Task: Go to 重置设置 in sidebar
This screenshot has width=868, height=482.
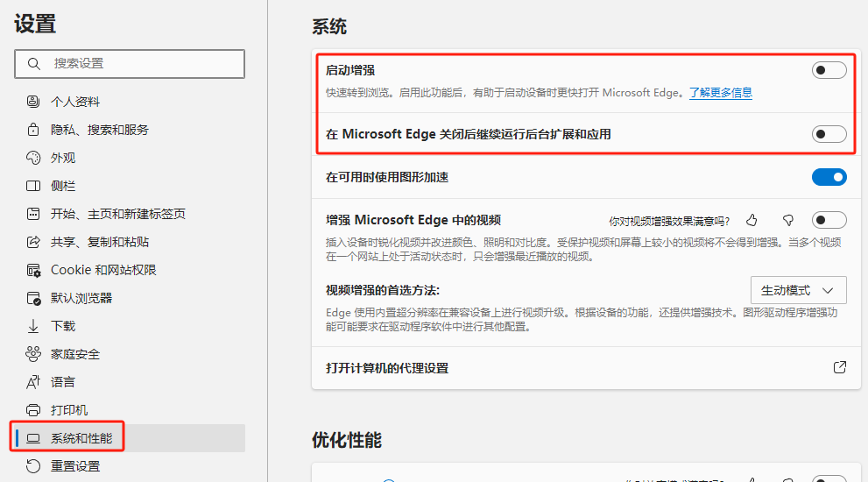Action: [x=75, y=466]
